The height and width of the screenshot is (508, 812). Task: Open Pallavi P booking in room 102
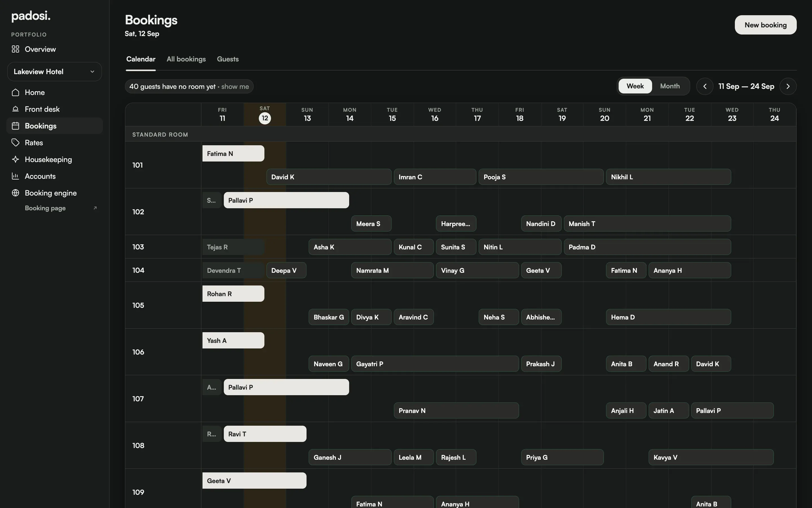coord(286,200)
